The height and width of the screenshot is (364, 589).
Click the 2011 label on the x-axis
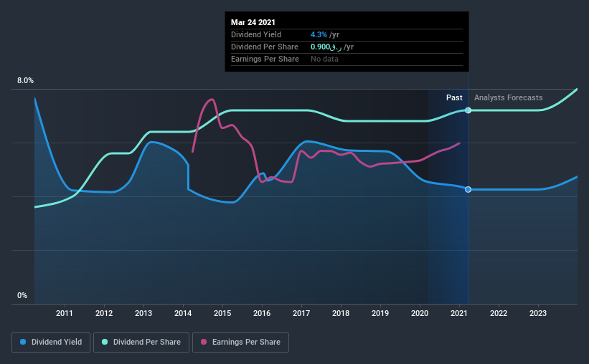65,313
